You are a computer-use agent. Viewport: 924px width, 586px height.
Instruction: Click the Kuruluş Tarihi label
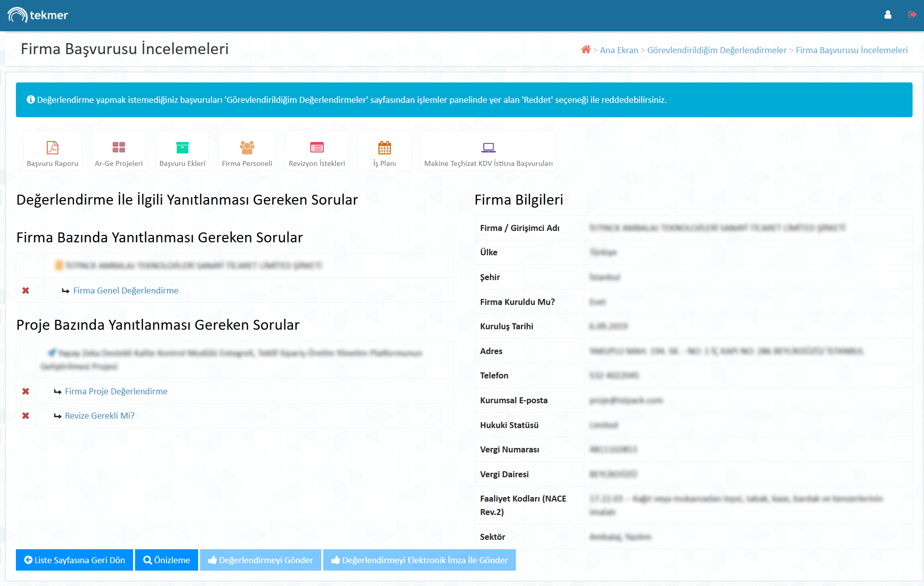pos(506,326)
